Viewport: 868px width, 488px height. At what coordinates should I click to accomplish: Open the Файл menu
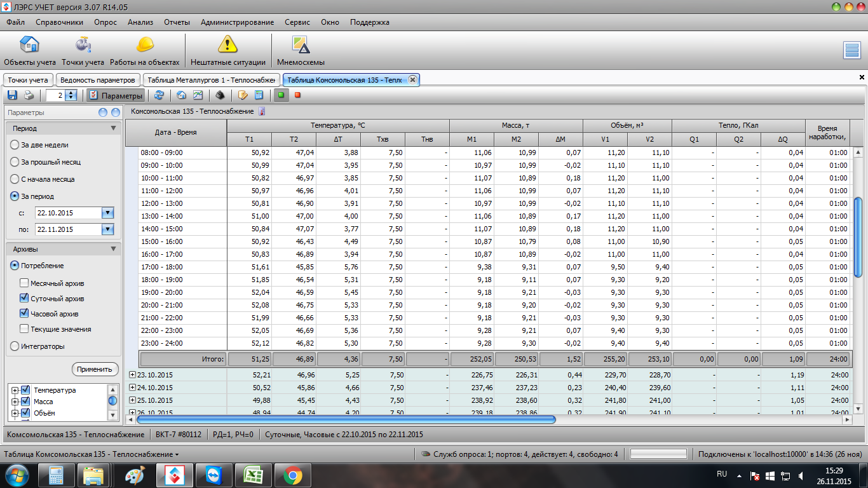click(16, 22)
